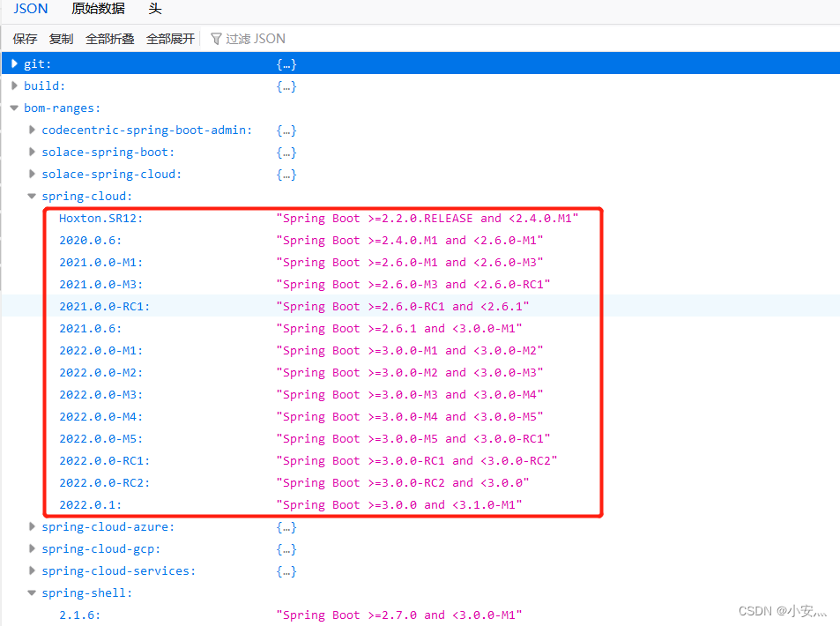Click value ">=2.4.0.M1 and <2.6.0-M1"
Image resolution: width=840 pixels, height=626 pixels.
410,241
